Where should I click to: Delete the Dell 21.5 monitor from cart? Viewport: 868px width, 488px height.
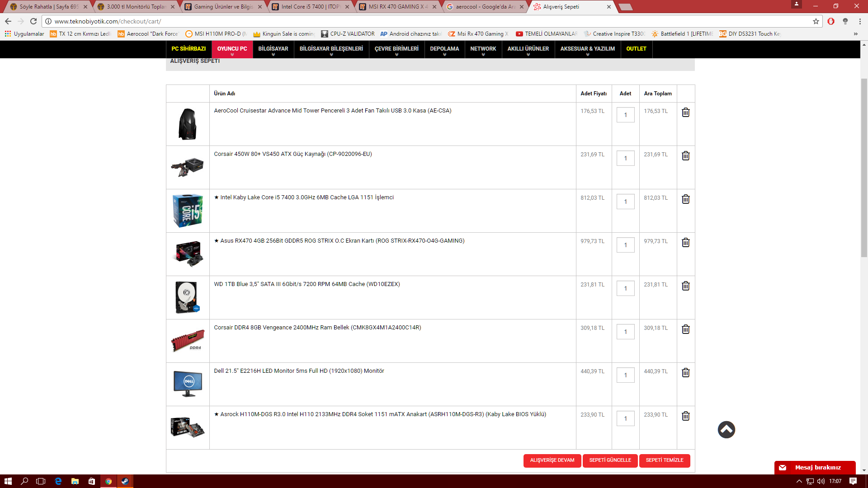coord(685,373)
